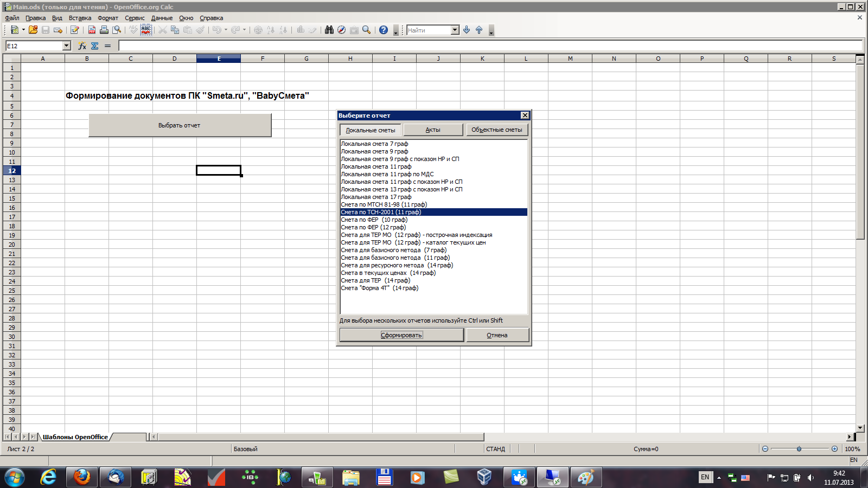This screenshot has width=868, height=488.
Task: Select Смета "Форма 4Т" (14 граф)
Action: (433, 288)
